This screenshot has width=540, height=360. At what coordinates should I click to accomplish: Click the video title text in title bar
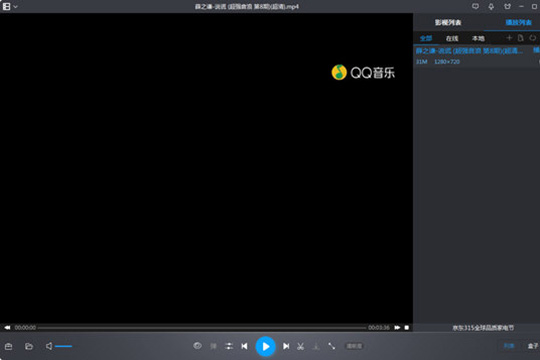pos(247,7)
